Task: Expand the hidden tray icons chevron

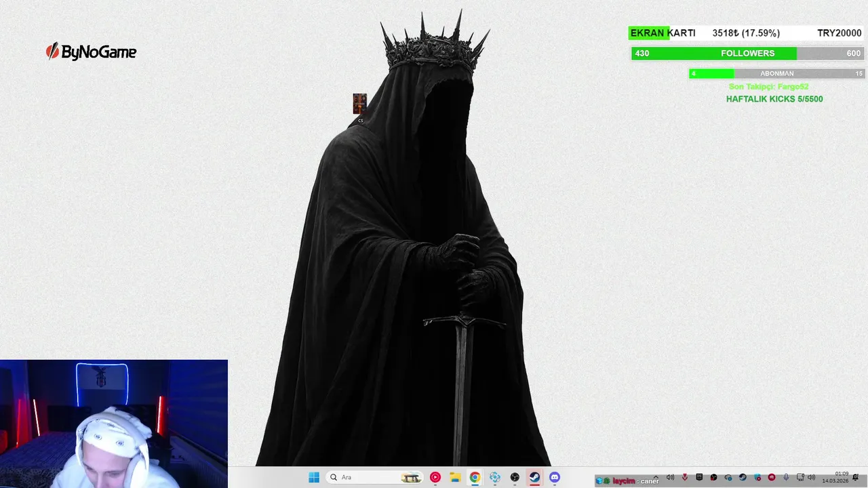Action: pos(656,477)
